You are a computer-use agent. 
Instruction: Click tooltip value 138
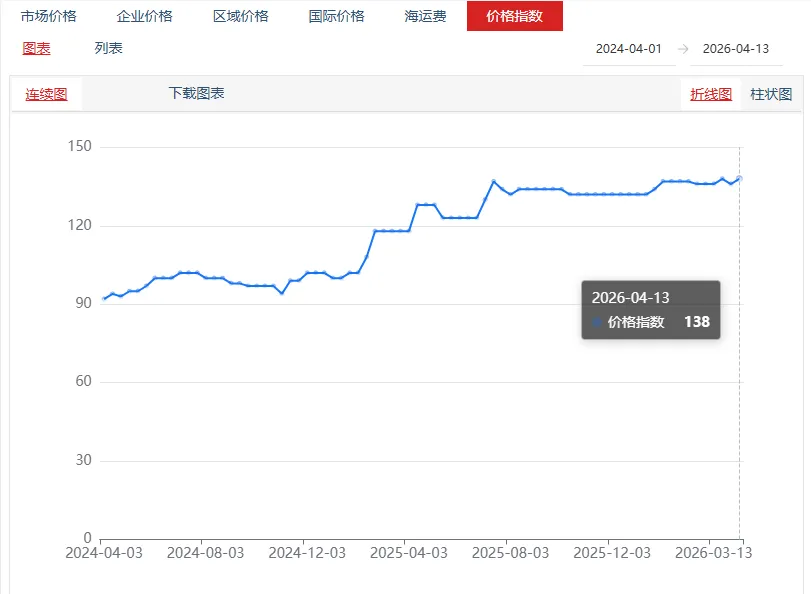coord(697,322)
